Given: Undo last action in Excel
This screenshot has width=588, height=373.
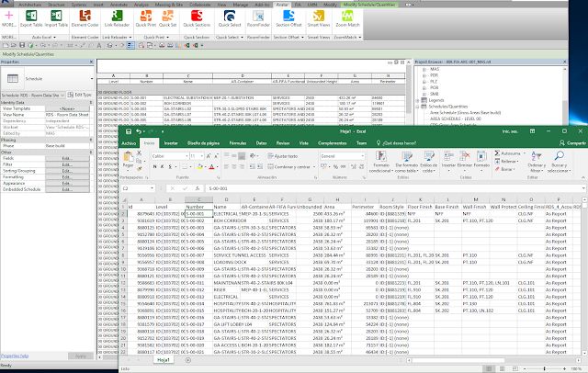Looking at the screenshot, I should point(139,131).
